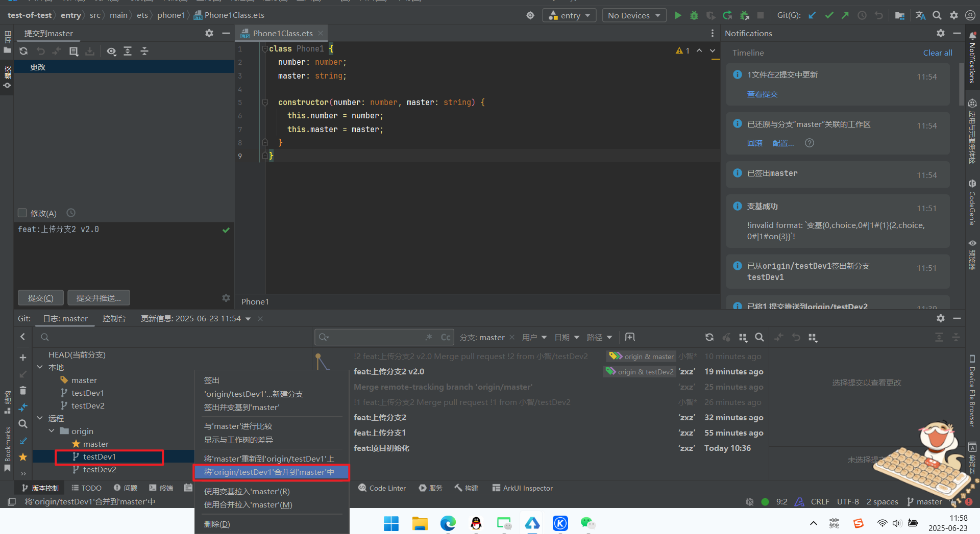This screenshot has height=534, width=980.
Task: Open the translate icon in top toolbar
Action: pos(920,15)
